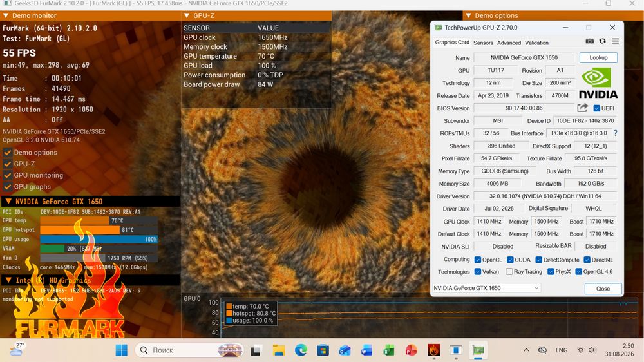Open PowerPoint from taskbar

(411, 350)
